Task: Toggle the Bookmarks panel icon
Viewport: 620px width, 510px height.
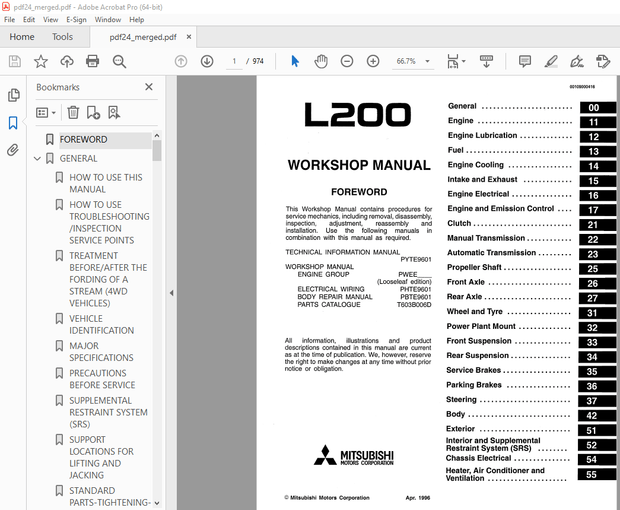Action: point(13,123)
